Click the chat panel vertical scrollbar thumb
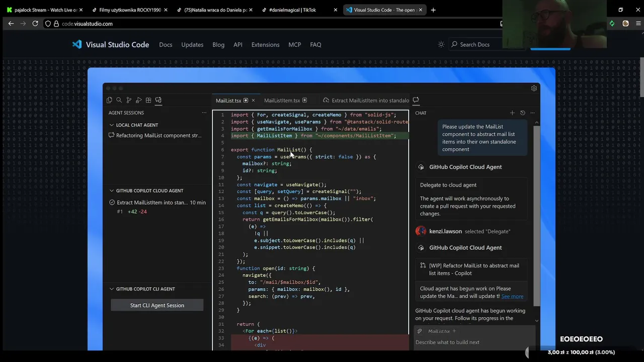644x362 pixels. (x=537, y=215)
